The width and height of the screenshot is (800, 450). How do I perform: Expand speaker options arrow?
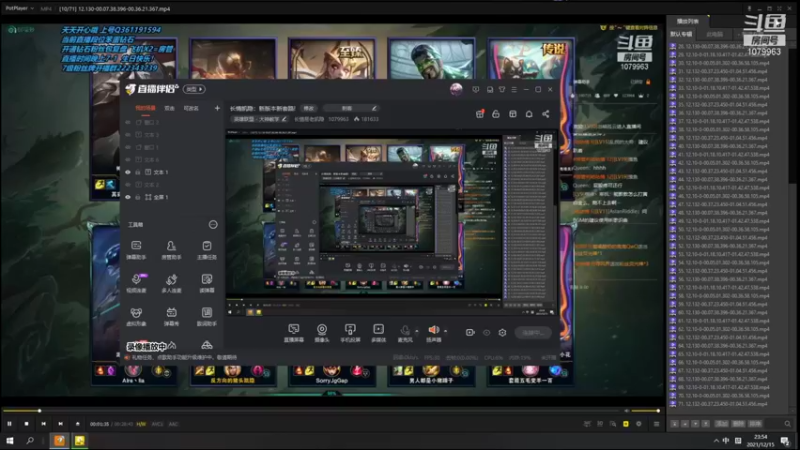445,331
